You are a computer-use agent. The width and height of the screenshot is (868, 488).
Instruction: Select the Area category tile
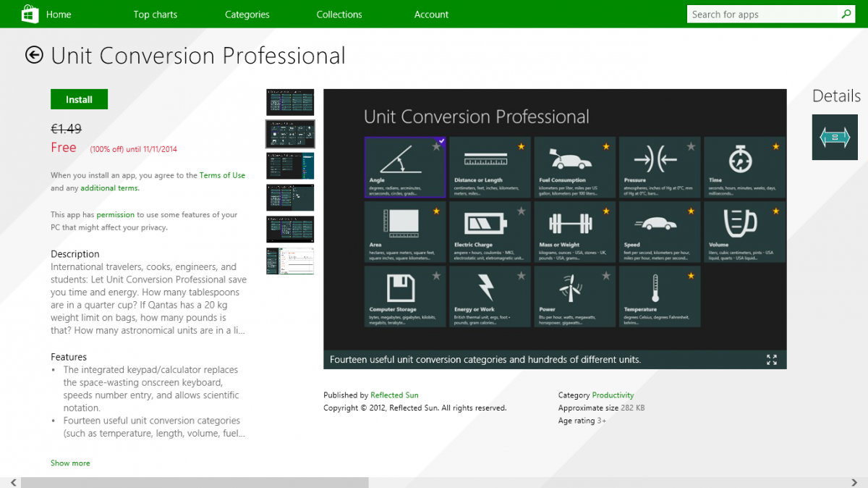click(405, 232)
